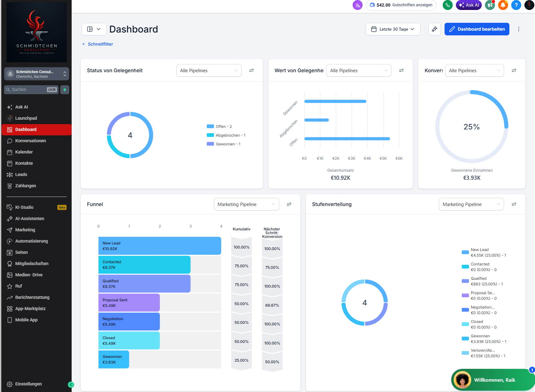The image size is (535, 392).
Task: Open settings of Wert von Gelegenheit widget
Action: (401, 71)
